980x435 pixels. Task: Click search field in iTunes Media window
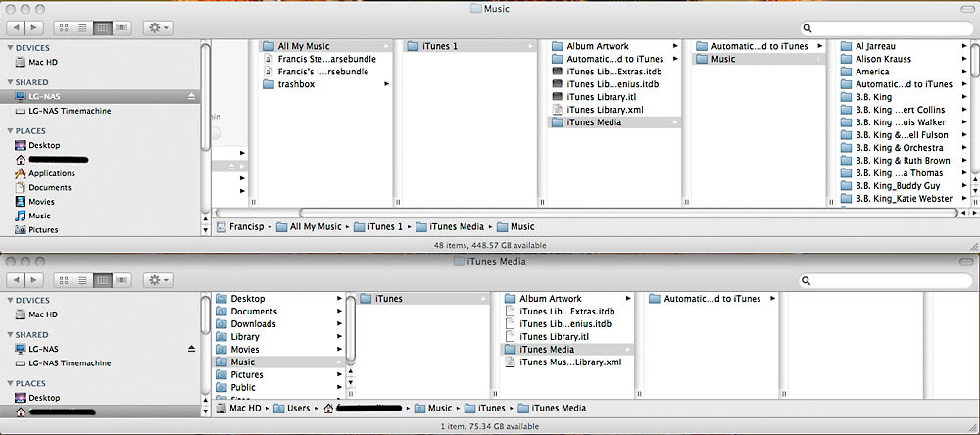pos(887,280)
